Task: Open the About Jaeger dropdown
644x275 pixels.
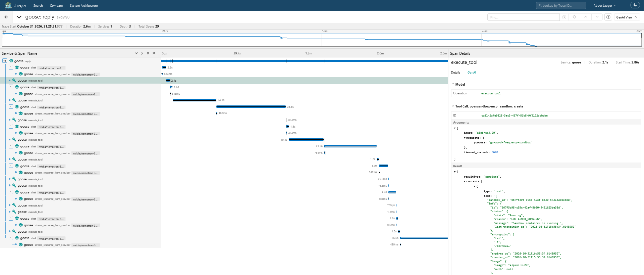Action: coord(605,5)
